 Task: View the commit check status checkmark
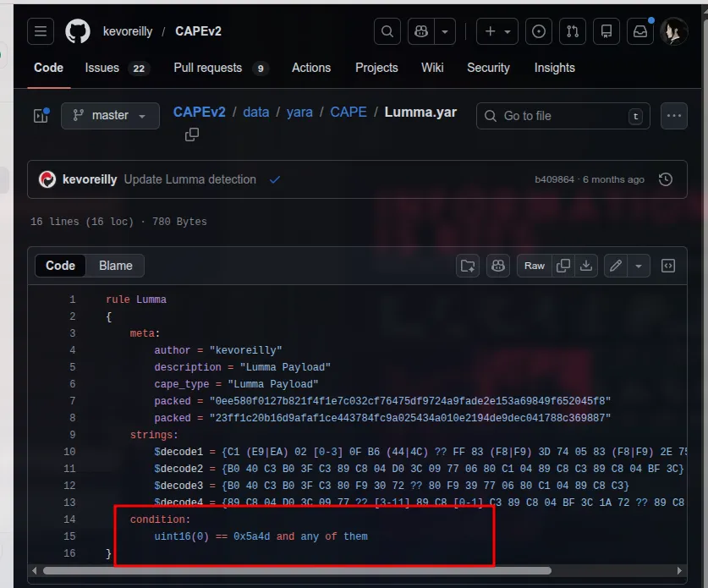click(x=275, y=179)
